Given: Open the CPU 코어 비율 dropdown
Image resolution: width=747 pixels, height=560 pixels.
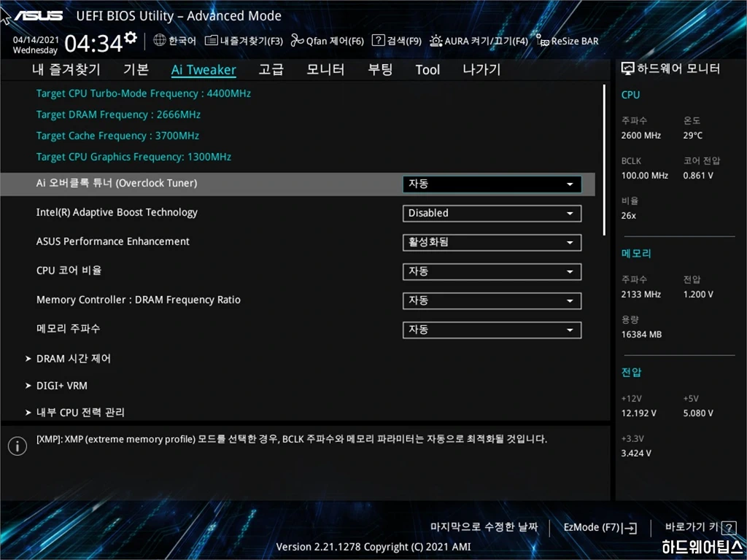Looking at the screenshot, I should [492, 271].
